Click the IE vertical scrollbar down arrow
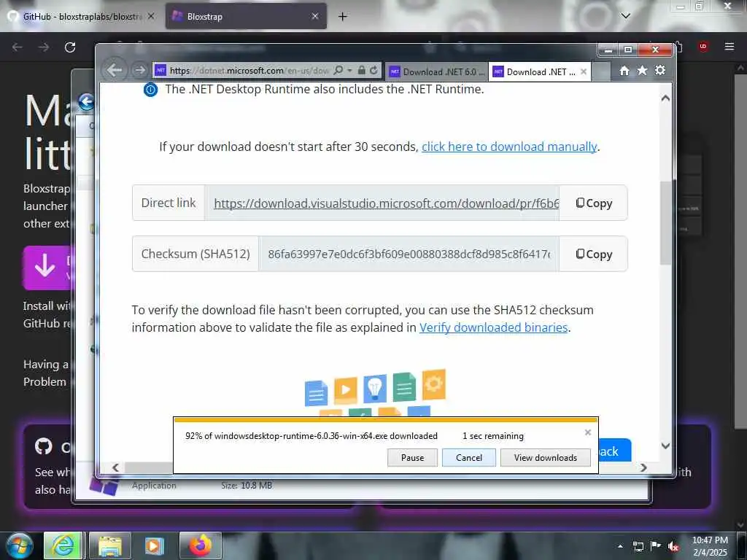The image size is (747, 560). click(x=665, y=446)
